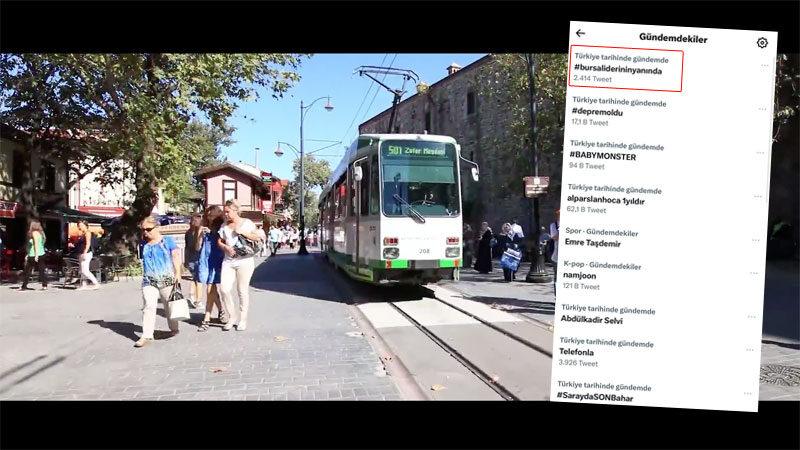Open more options for #SaraydaSONBahar trend
The image size is (800, 450).
pos(747,394)
